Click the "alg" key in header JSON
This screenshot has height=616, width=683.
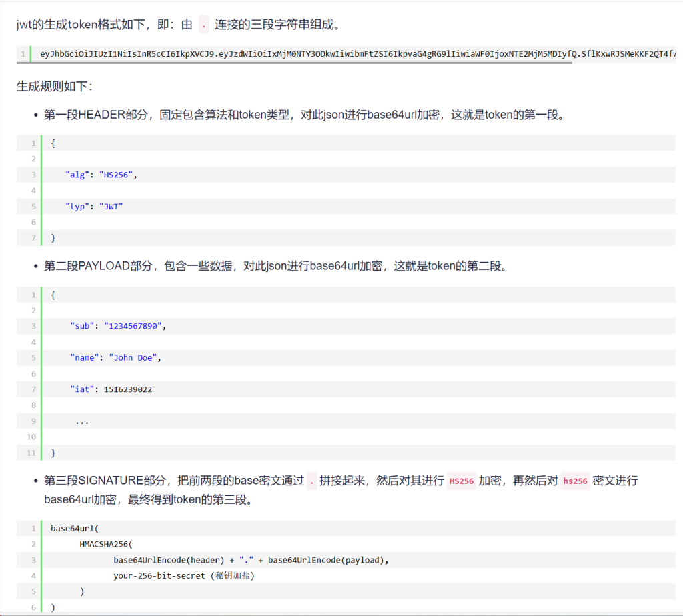click(x=77, y=175)
